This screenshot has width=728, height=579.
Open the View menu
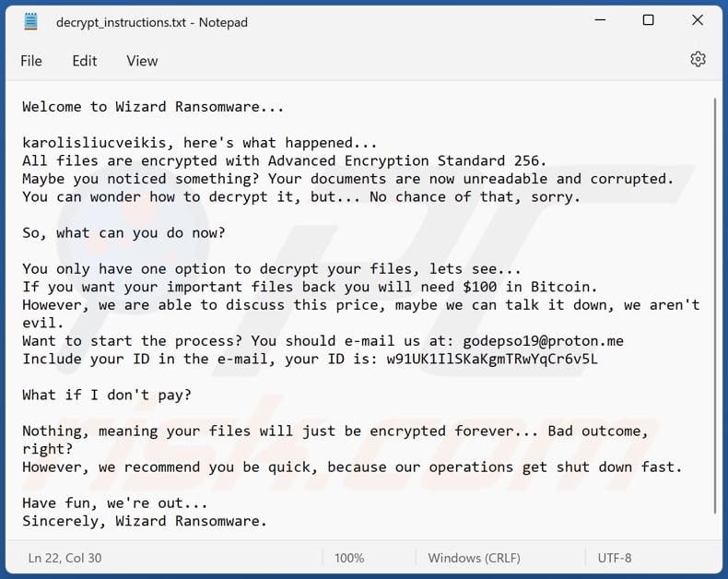point(142,61)
